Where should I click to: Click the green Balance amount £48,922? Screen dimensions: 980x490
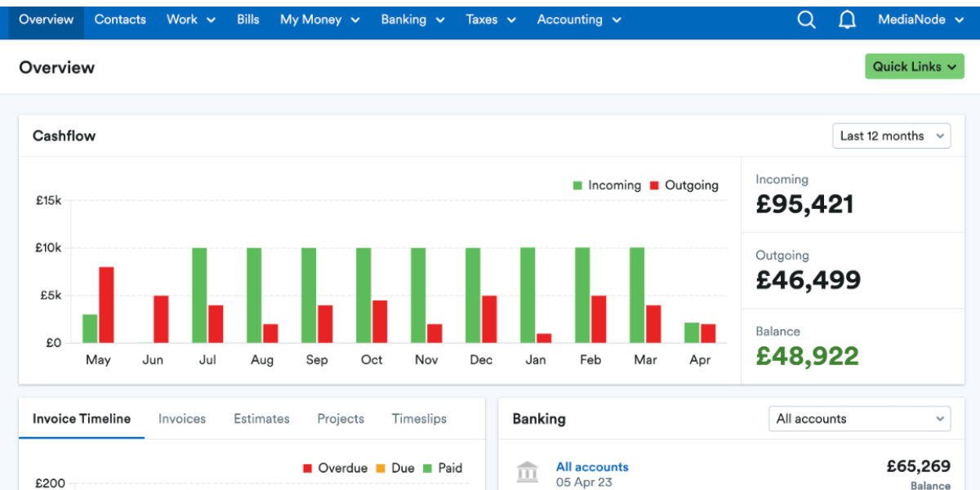coord(806,357)
